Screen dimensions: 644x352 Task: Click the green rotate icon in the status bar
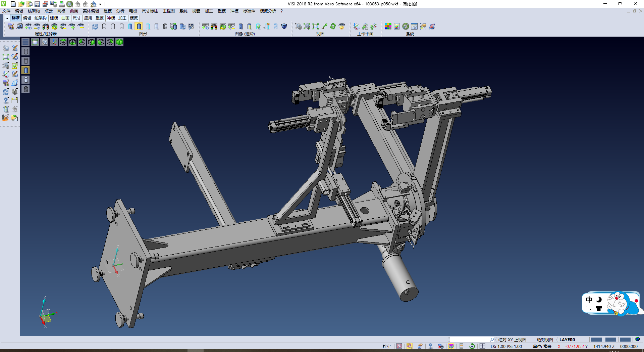coord(472,346)
